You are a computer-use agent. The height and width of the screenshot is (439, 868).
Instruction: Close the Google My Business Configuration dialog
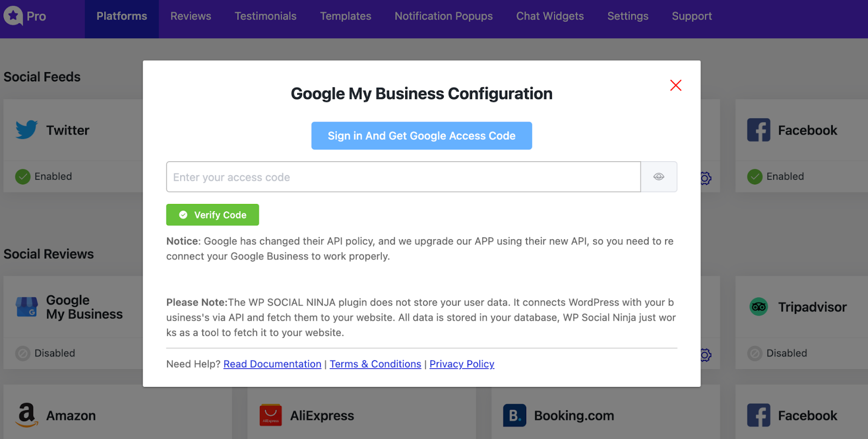(675, 85)
